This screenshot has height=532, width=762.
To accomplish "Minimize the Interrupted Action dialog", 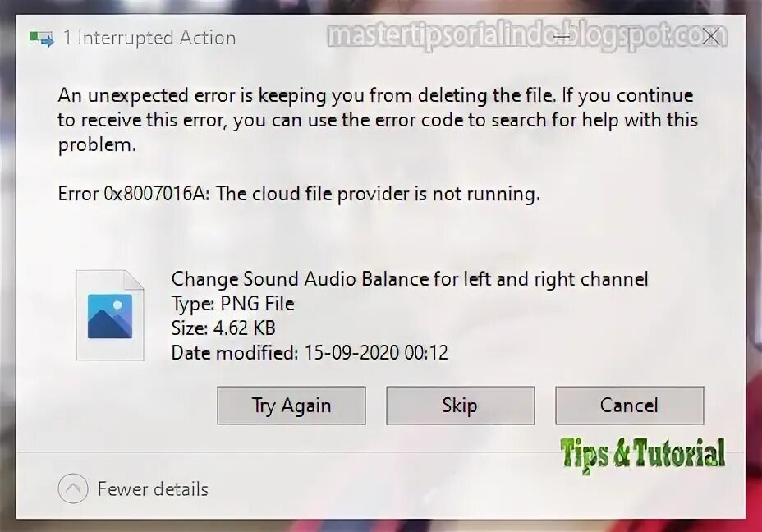I will (562, 36).
